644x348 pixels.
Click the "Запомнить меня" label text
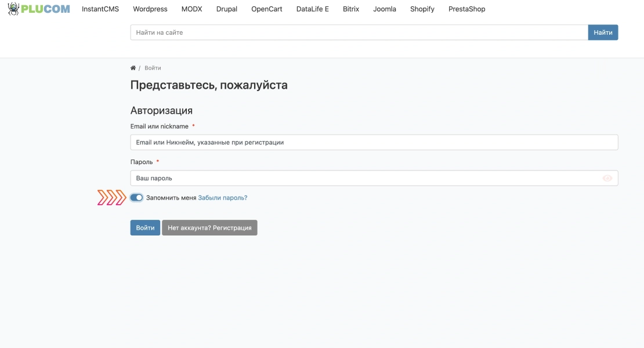171,198
